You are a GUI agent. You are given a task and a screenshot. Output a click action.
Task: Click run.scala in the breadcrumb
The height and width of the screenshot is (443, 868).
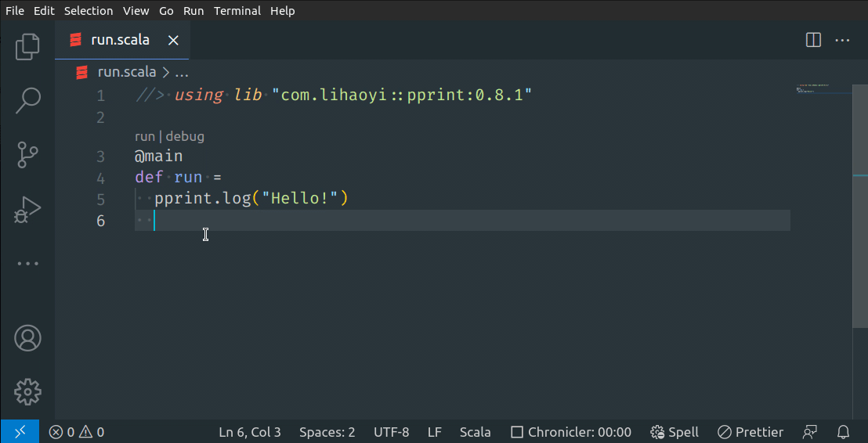tap(127, 73)
